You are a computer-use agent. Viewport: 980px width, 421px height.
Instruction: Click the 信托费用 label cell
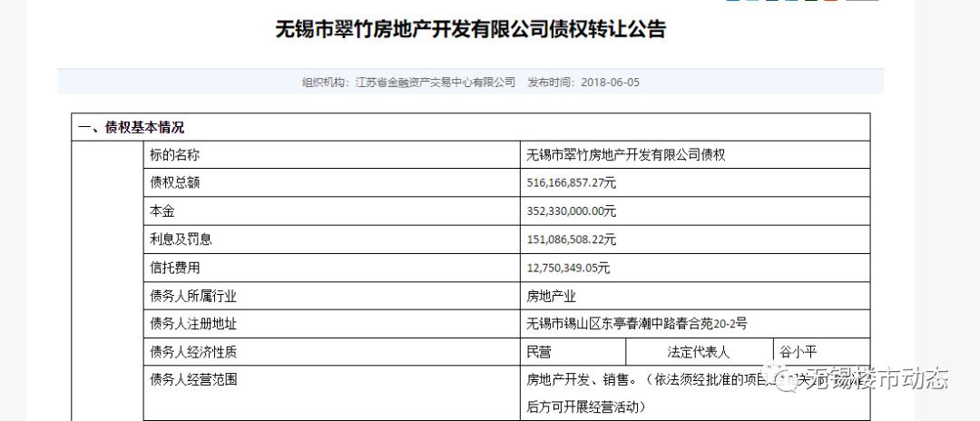pyautogui.click(x=331, y=268)
